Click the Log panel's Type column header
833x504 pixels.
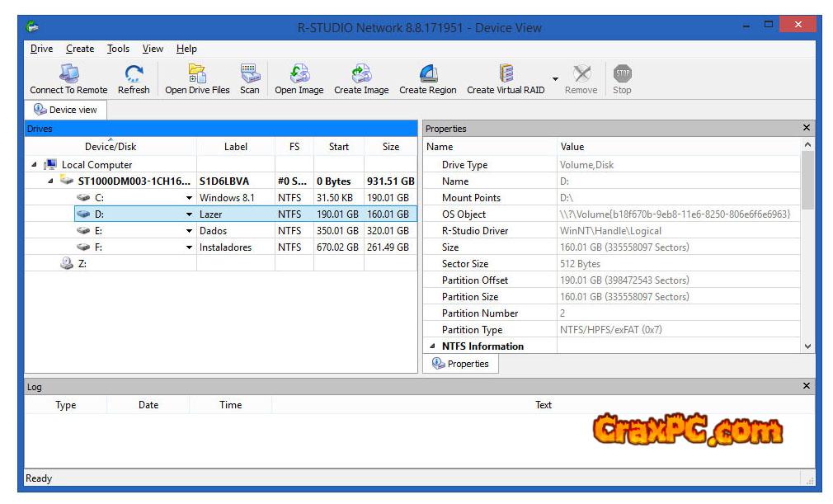[66, 405]
